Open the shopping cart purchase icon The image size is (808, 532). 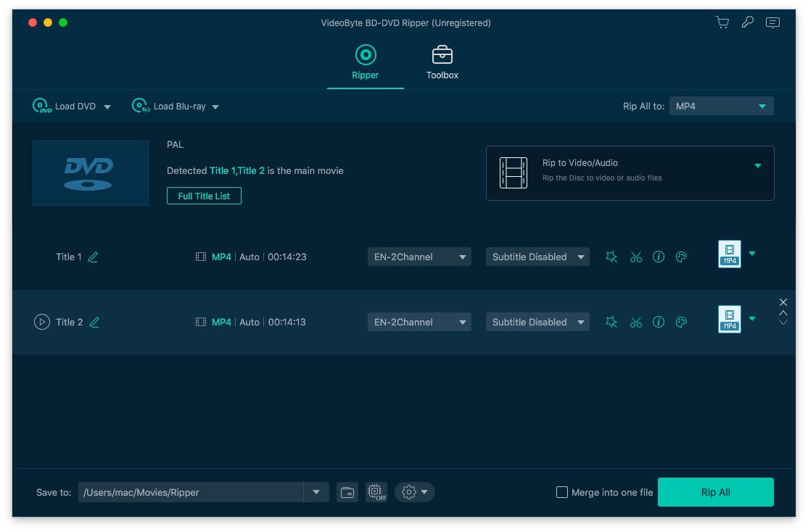(x=722, y=22)
